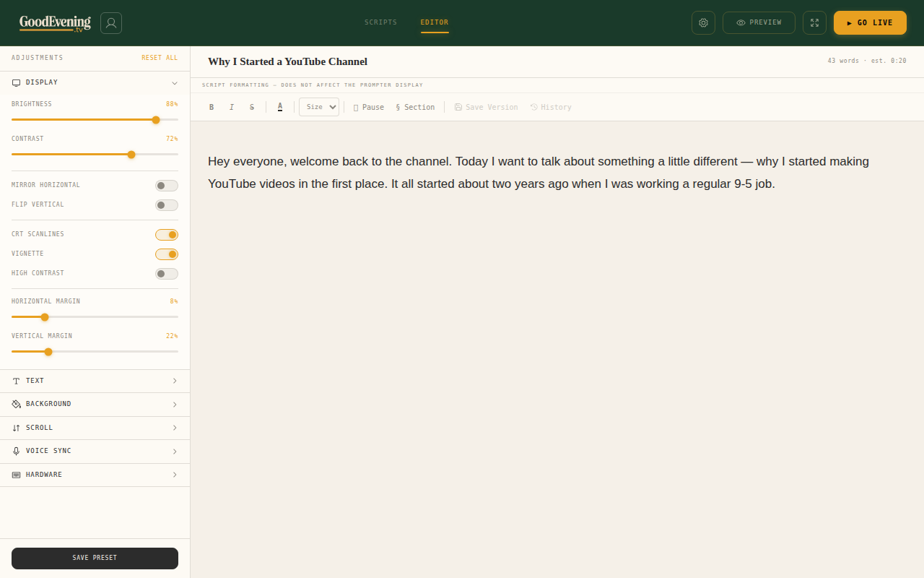
Task: Open the Voice Sync panel microphone icon
Action: point(15,451)
